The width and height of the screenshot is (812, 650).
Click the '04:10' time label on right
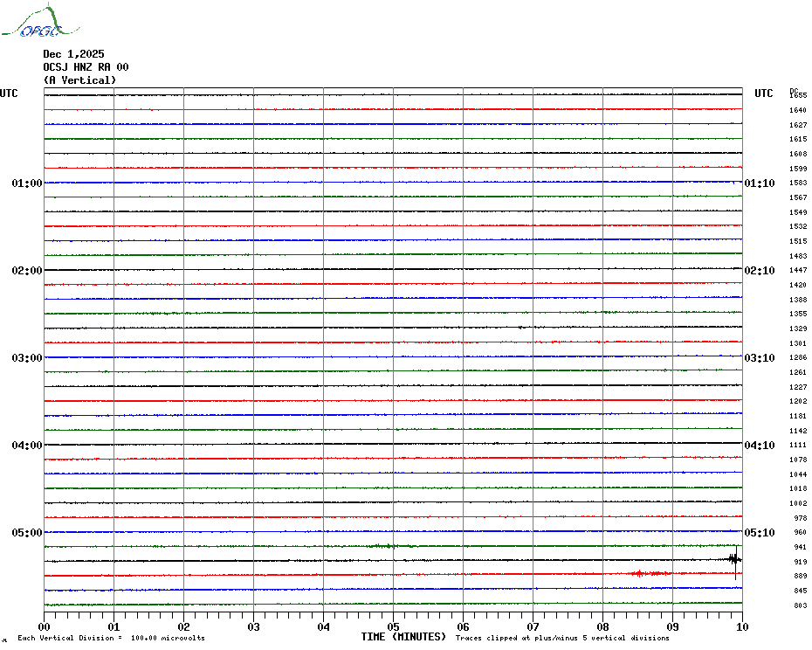(760, 446)
